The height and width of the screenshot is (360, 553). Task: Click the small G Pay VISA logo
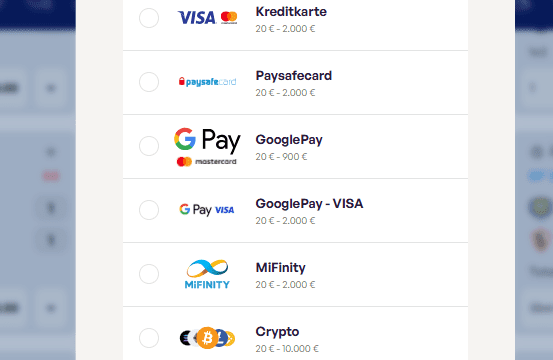pyautogui.click(x=207, y=210)
